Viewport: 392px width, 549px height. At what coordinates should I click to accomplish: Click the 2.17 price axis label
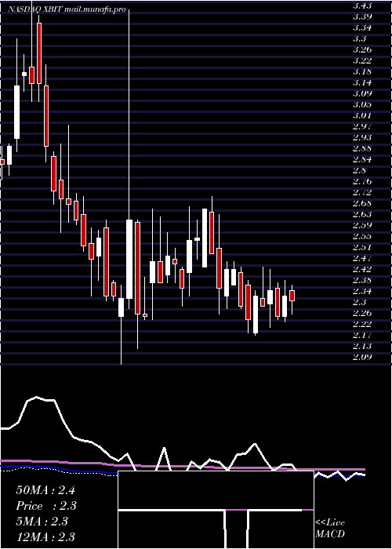(362, 336)
